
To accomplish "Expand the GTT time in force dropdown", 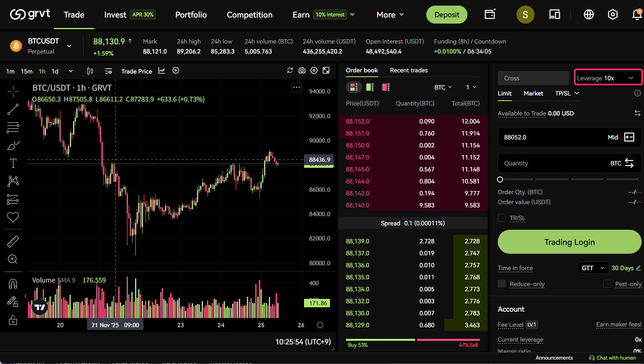I will pos(593,268).
